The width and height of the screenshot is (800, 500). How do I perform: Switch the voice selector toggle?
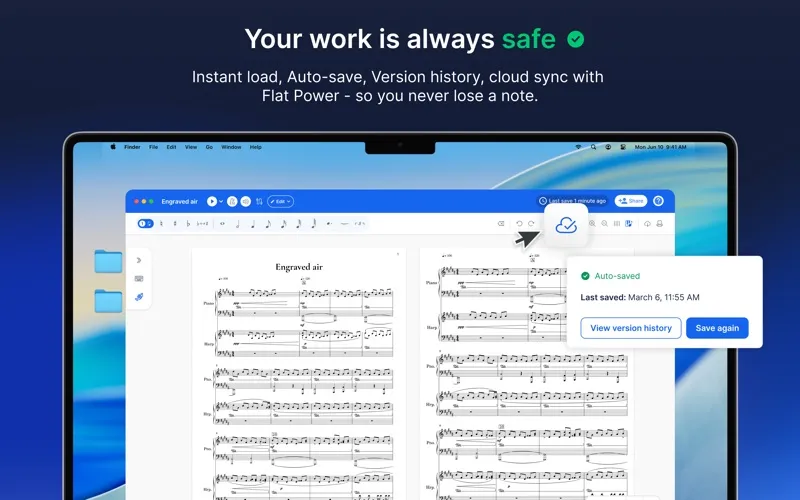click(145, 223)
